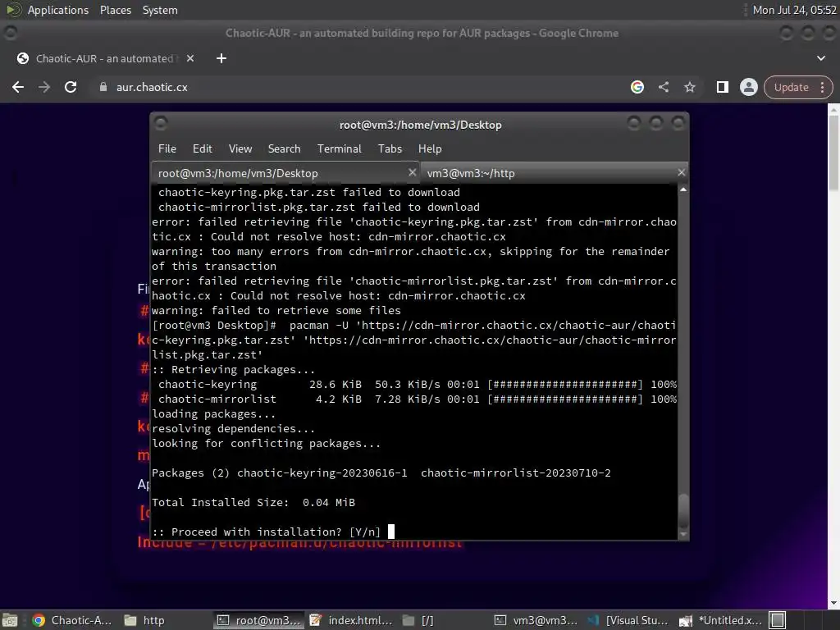Viewport: 840px width, 630px height.
Task: Open the terminal File menu
Action: point(167,149)
